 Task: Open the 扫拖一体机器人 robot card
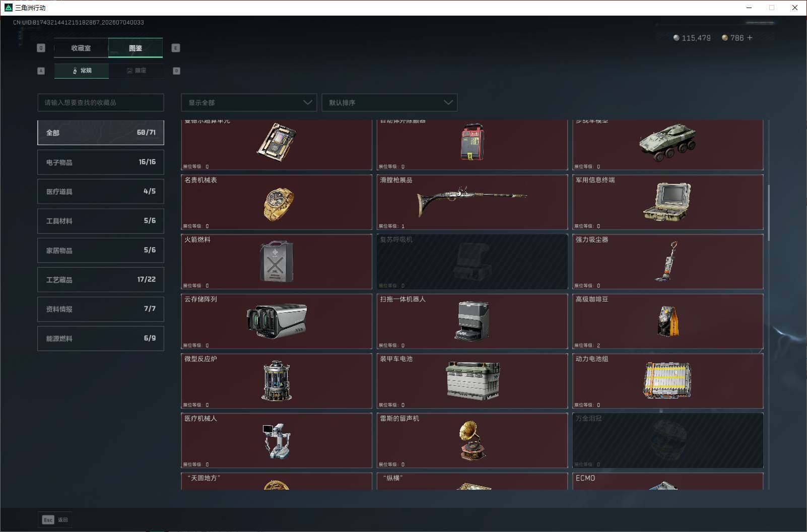(x=472, y=321)
